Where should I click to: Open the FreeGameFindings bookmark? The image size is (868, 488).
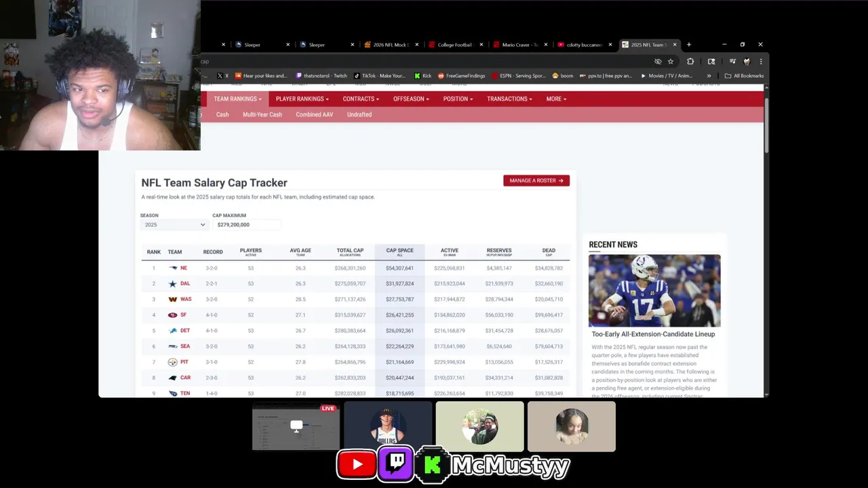click(462, 76)
